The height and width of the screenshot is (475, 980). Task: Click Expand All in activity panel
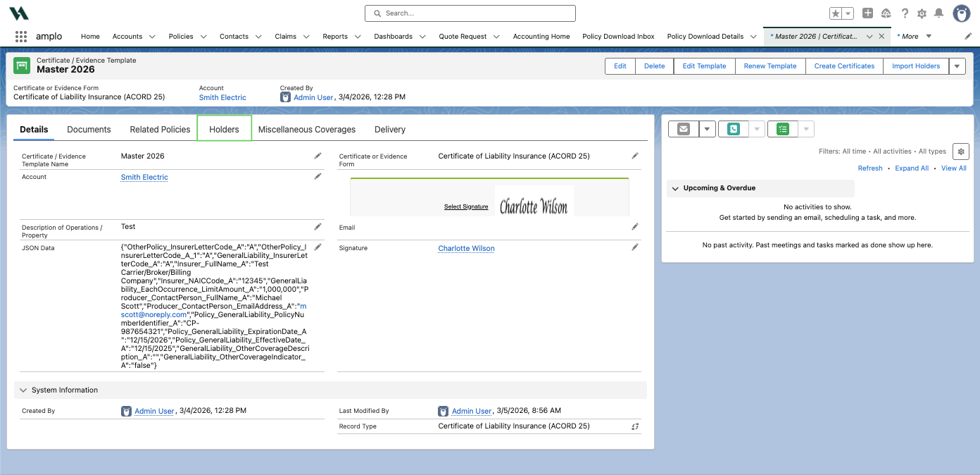pos(912,168)
